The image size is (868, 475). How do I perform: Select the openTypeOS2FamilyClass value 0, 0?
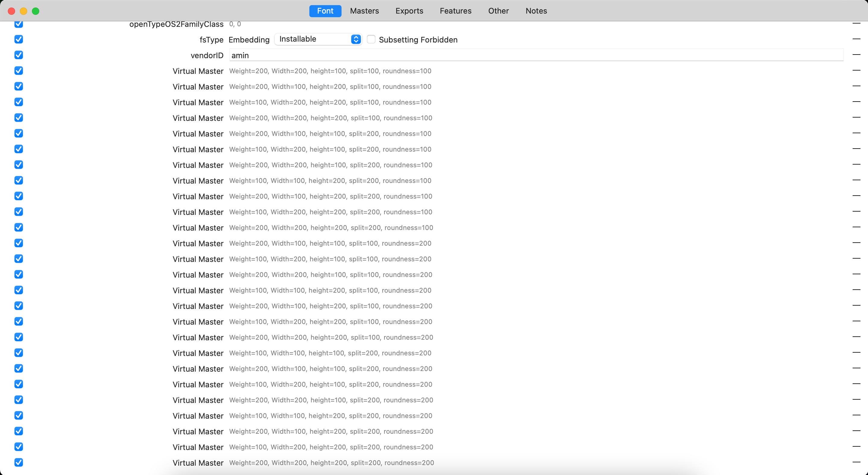[235, 24]
